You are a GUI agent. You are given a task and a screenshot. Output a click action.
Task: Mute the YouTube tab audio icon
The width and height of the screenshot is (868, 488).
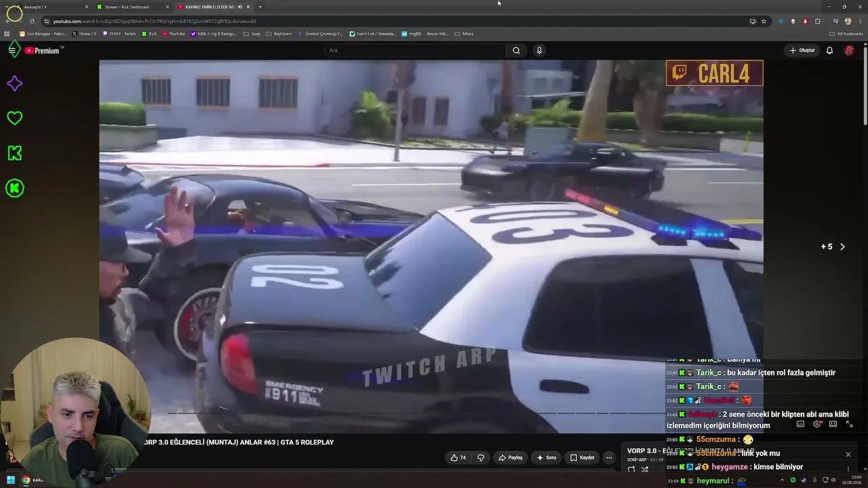(239, 7)
